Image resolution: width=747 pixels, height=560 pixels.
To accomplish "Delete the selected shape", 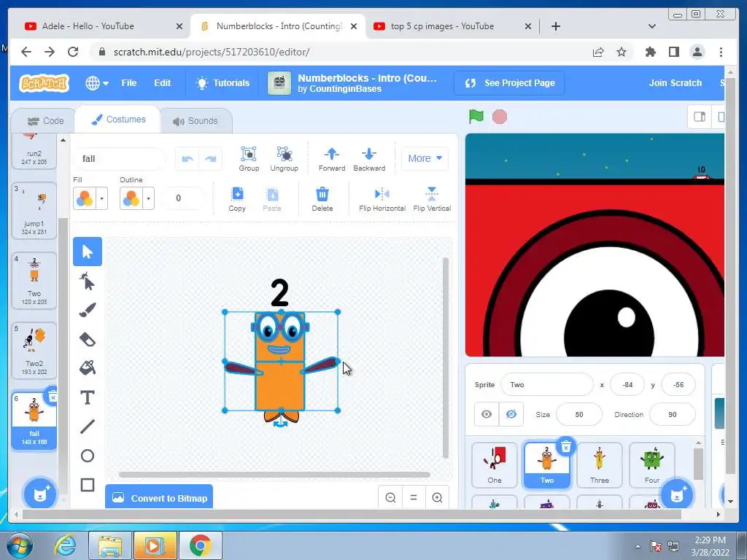I will point(322,198).
